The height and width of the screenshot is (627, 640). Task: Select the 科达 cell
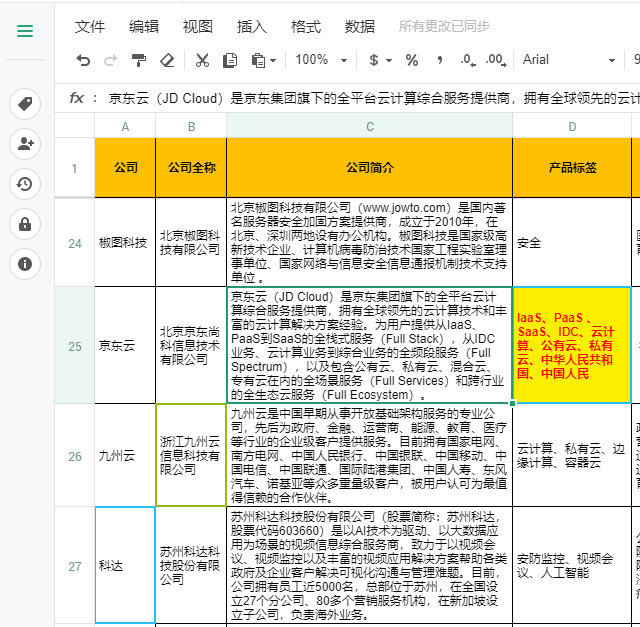[125, 565]
